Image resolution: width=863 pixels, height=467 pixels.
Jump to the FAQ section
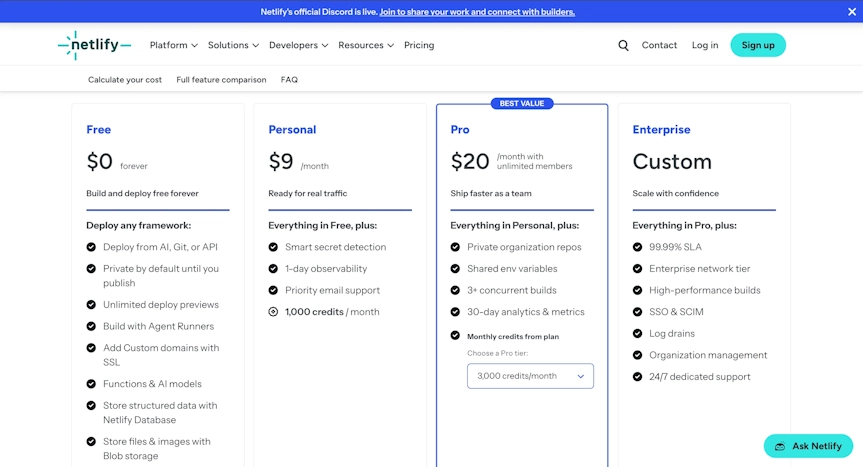289,80
